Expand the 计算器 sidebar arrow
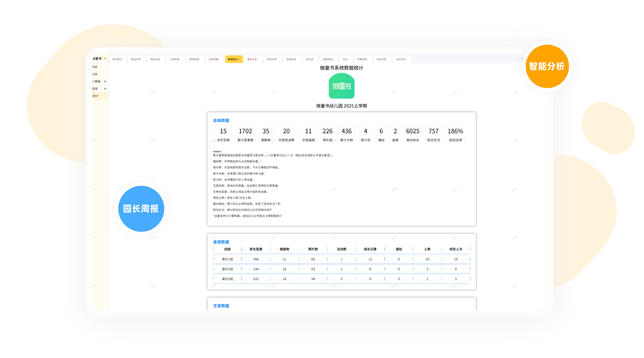Screen dimensions: 644x358 (x=105, y=82)
